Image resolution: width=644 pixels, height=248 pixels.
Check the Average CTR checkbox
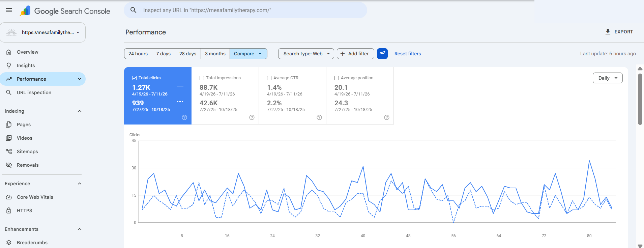click(269, 78)
